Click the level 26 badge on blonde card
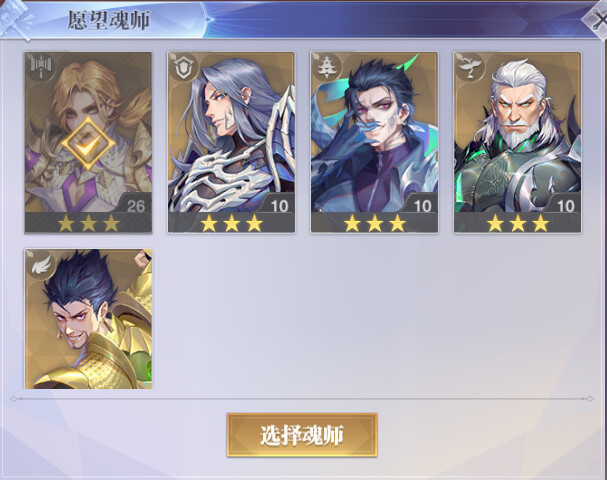This screenshot has width=607, height=480. pos(135,206)
